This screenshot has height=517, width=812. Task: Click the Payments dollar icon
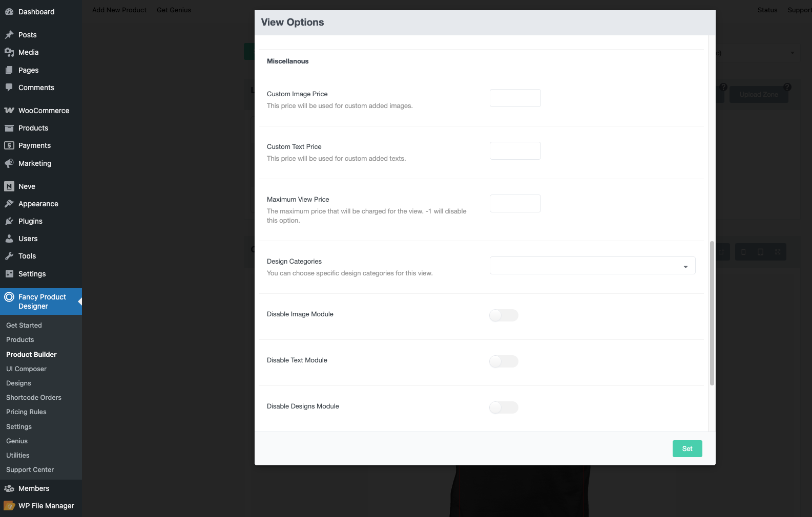9,145
